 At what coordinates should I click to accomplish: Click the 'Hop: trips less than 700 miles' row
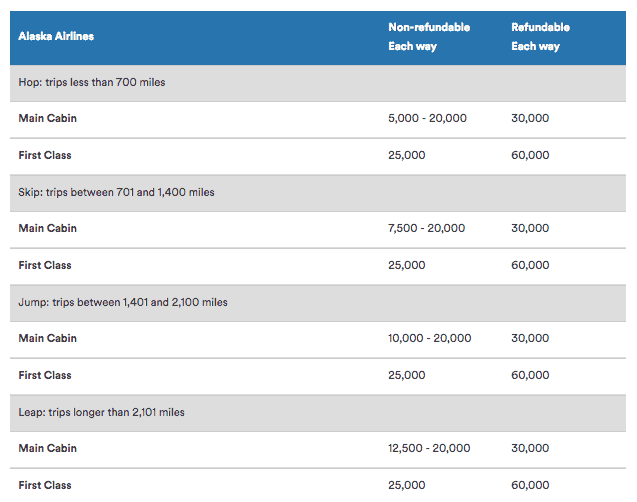click(318, 83)
